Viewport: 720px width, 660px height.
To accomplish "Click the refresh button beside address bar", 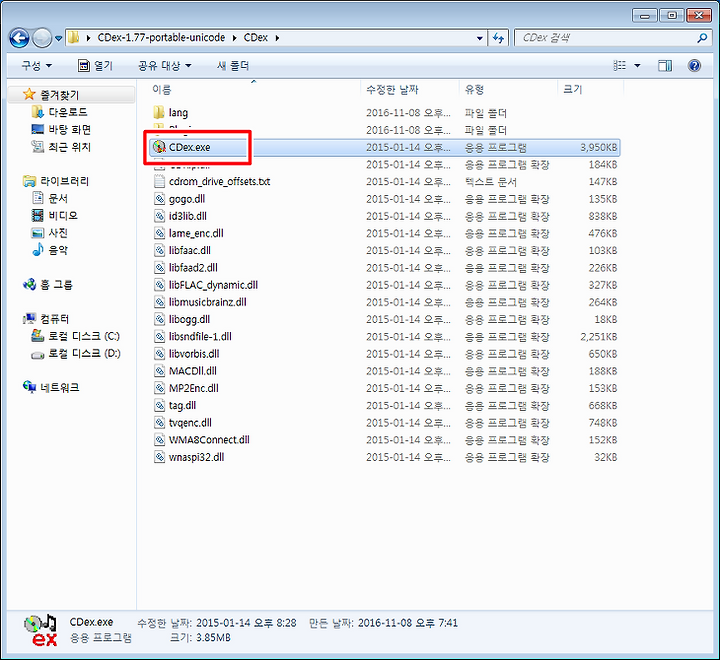I will pyautogui.click(x=499, y=38).
